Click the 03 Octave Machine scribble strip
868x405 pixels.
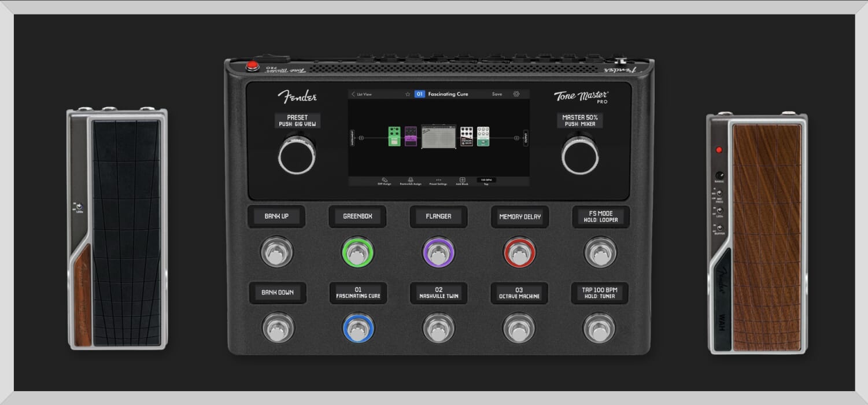click(519, 292)
